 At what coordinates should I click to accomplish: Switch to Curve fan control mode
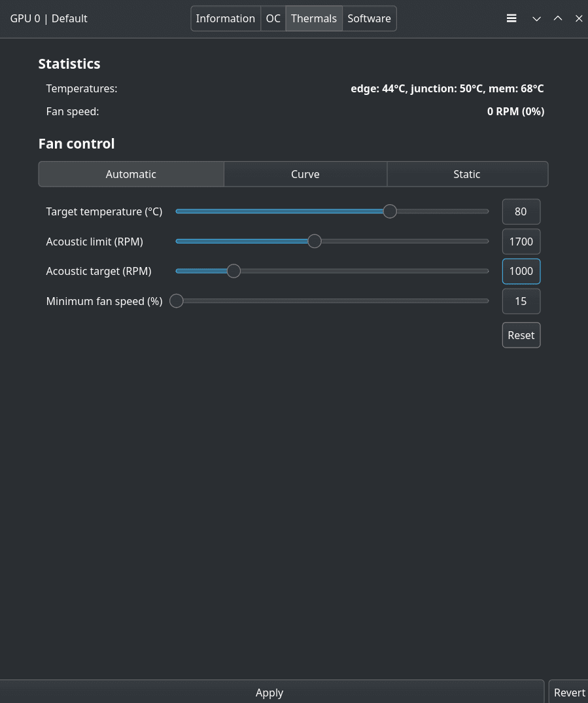[x=305, y=174]
